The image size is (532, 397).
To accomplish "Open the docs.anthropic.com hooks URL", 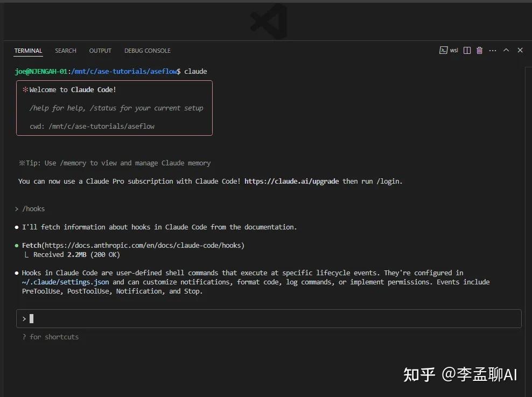I will click(143, 245).
